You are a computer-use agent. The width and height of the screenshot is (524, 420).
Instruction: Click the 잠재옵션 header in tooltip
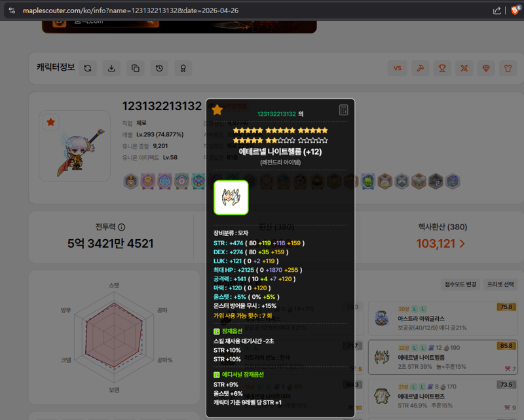pyautogui.click(x=233, y=332)
